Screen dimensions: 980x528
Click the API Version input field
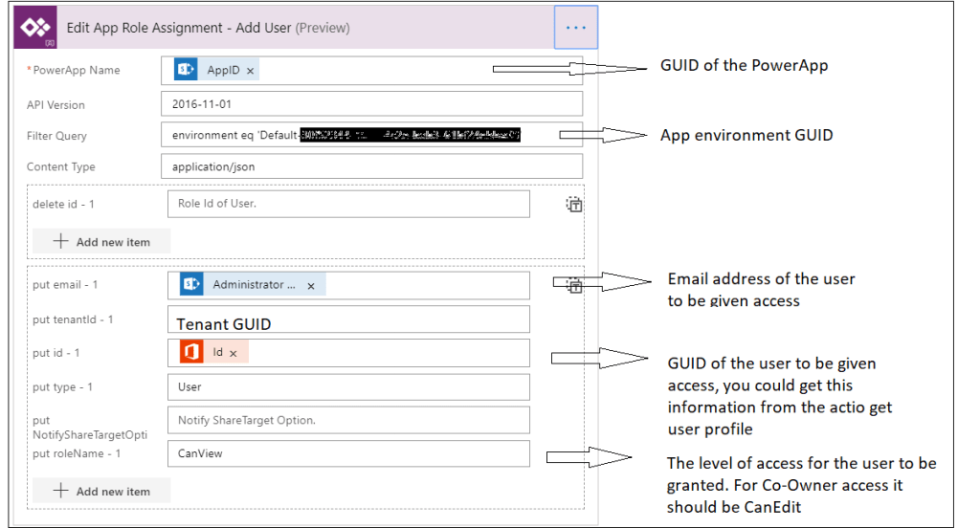click(371, 104)
